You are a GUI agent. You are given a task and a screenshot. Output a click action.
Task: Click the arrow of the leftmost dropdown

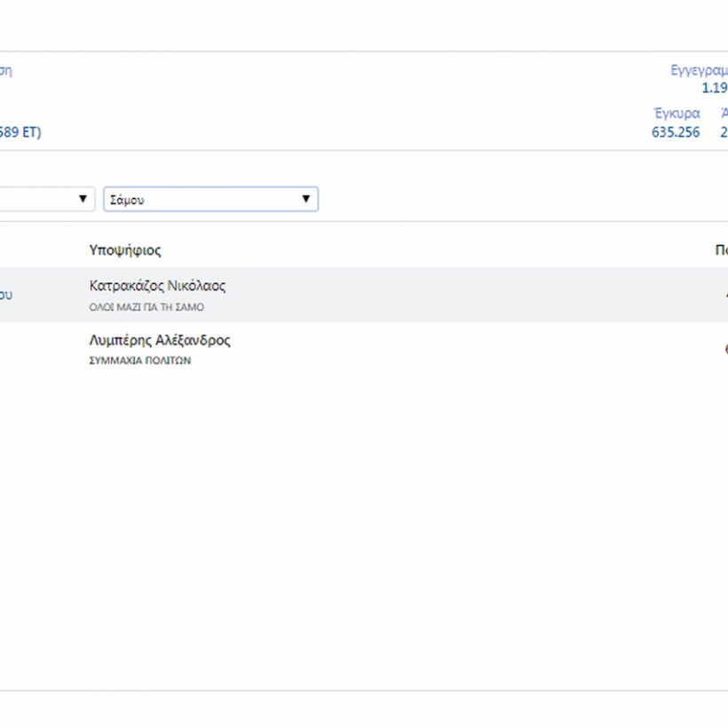pyautogui.click(x=83, y=199)
